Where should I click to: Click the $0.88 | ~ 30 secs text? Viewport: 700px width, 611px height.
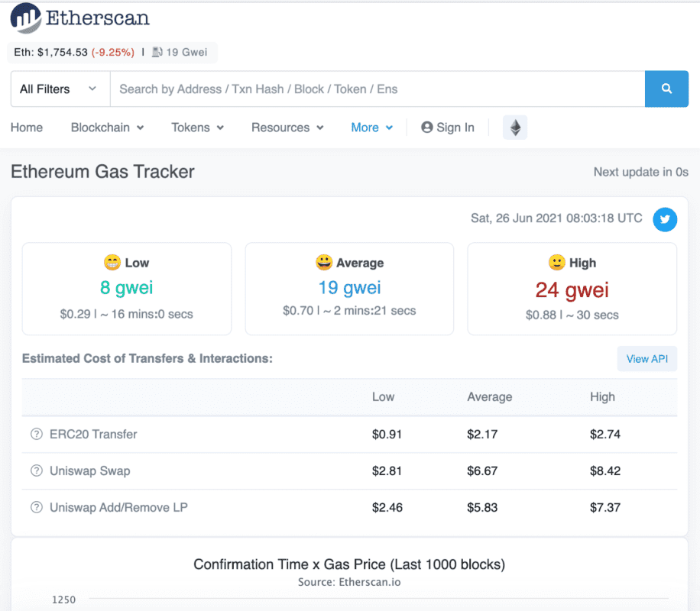coord(572,315)
